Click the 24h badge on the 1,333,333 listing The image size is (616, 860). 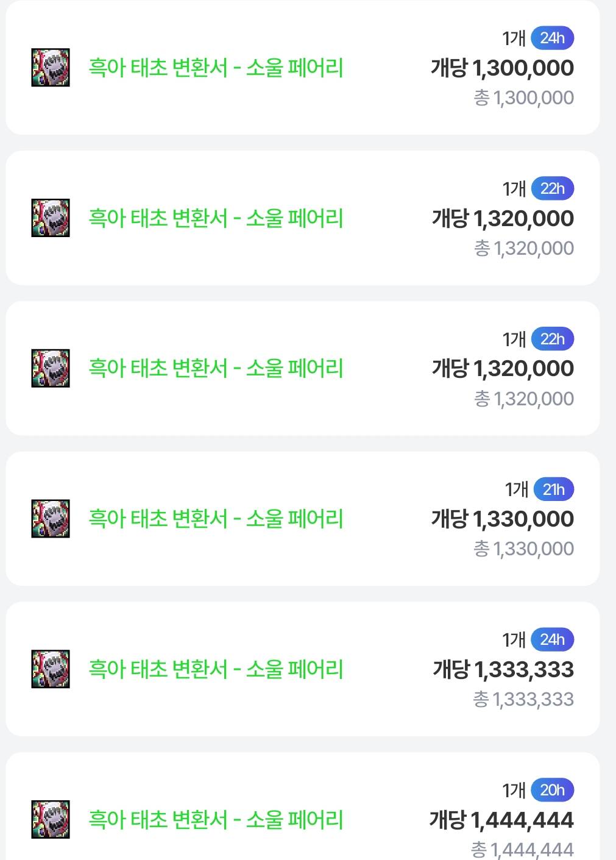click(x=552, y=640)
